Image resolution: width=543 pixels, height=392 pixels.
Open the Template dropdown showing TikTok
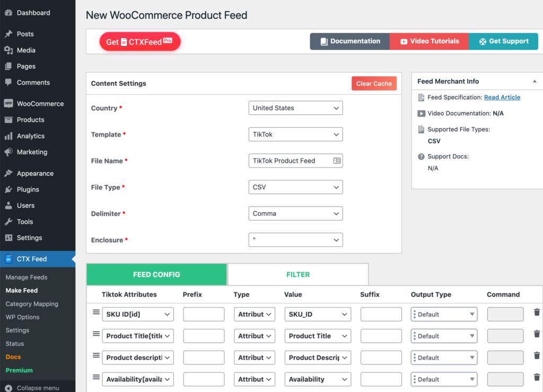(x=295, y=134)
